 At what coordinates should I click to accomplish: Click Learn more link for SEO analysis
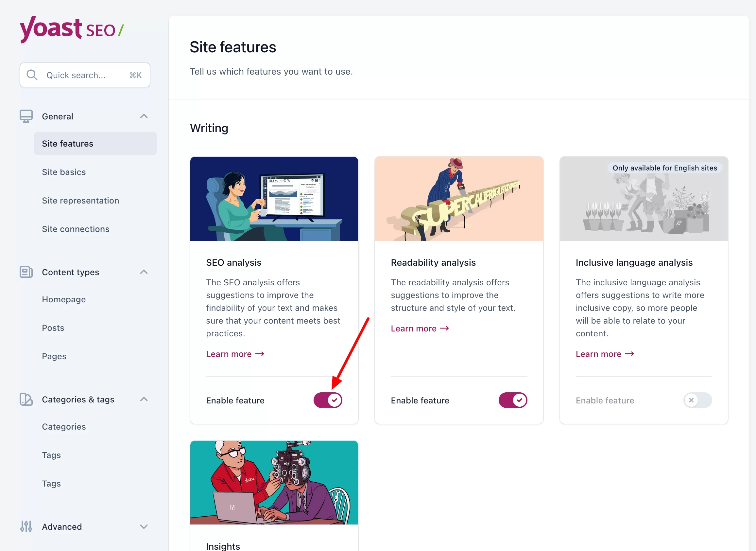[234, 354]
